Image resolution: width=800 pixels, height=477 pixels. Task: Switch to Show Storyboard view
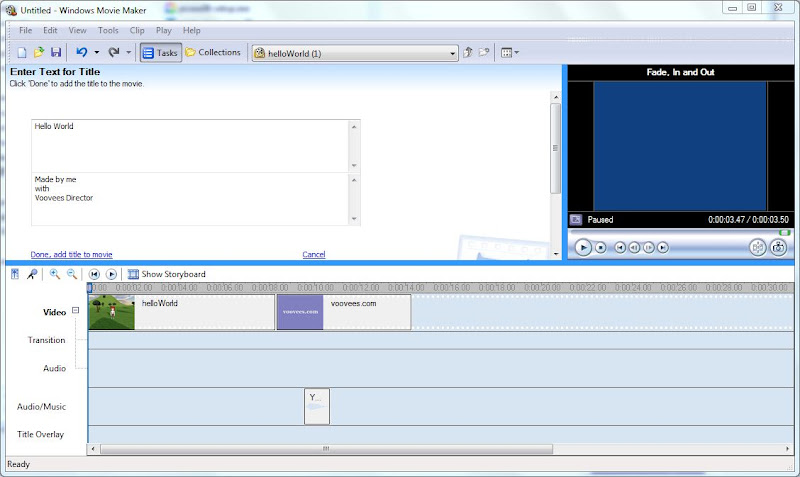click(166, 274)
